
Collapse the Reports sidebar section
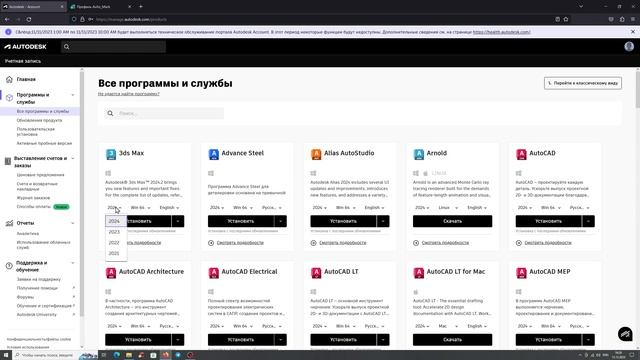click(73, 223)
